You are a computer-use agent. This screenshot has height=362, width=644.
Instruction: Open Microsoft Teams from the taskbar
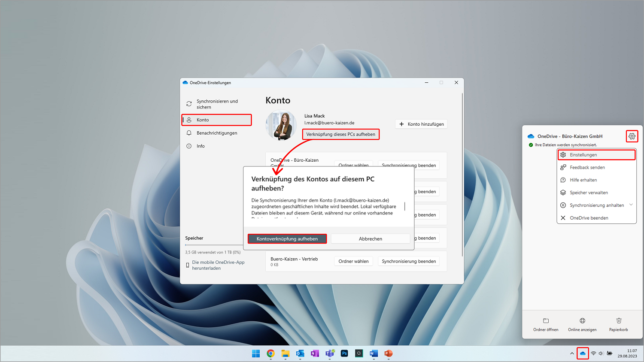click(x=330, y=353)
